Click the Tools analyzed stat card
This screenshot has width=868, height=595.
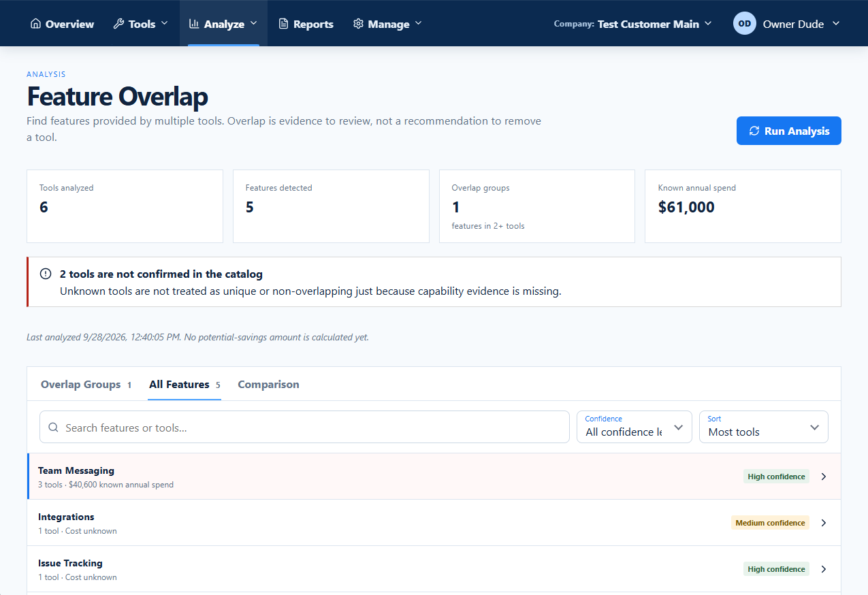(x=125, y=206)
